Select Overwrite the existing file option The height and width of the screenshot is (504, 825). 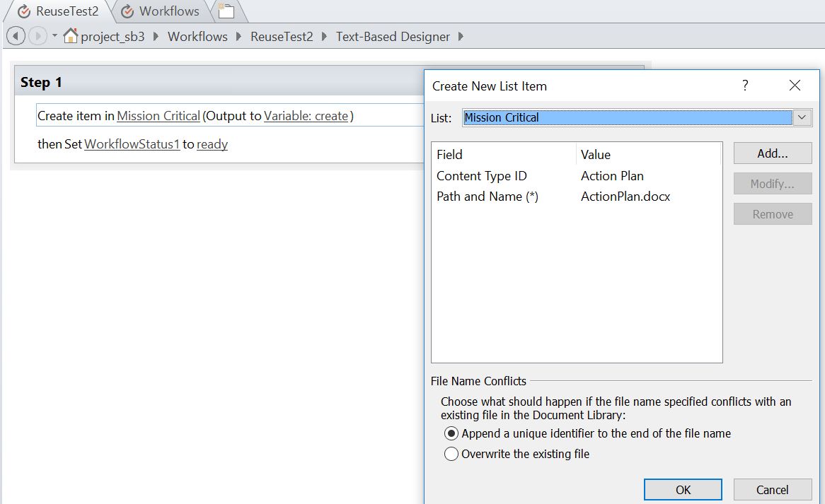click(x=451, y=454)
